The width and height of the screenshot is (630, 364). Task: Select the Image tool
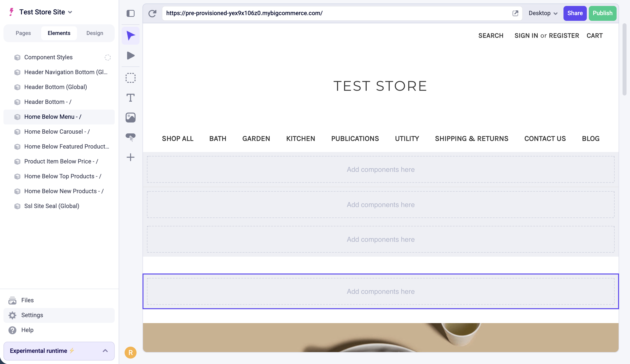coord(131,117)
